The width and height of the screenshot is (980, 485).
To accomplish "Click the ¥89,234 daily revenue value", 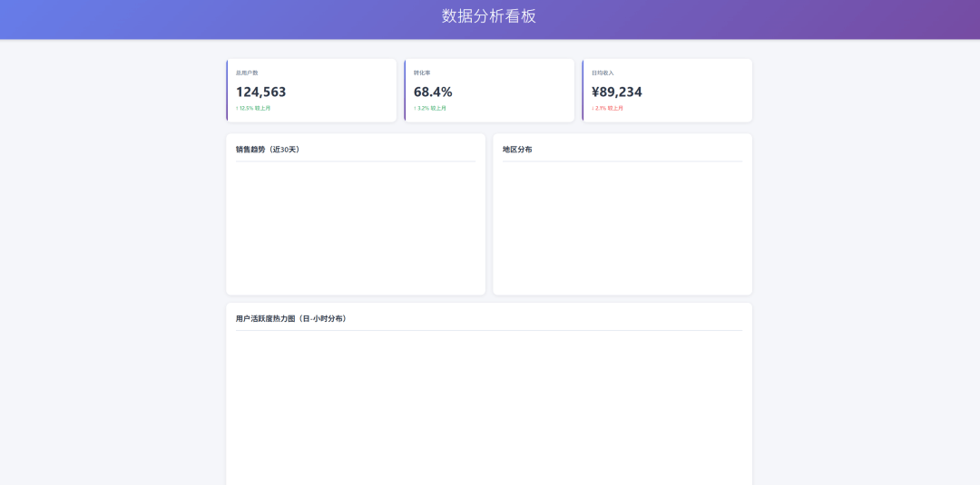I will [617, 92].
